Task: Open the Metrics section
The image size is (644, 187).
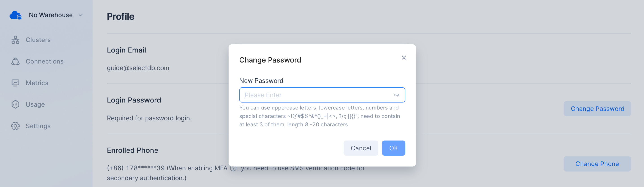Action: tap(37, 83)
